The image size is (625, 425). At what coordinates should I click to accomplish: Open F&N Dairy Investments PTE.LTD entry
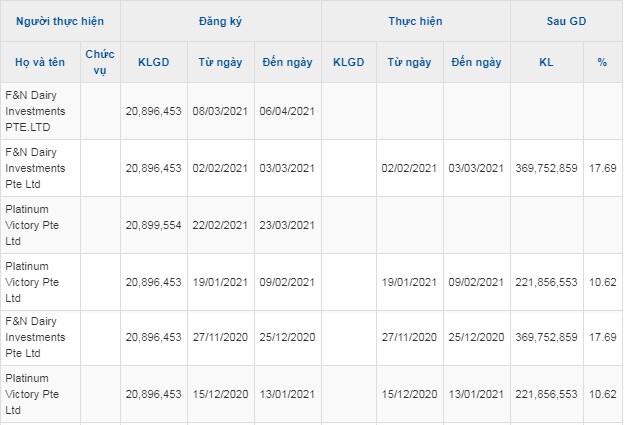coord(35,111)
